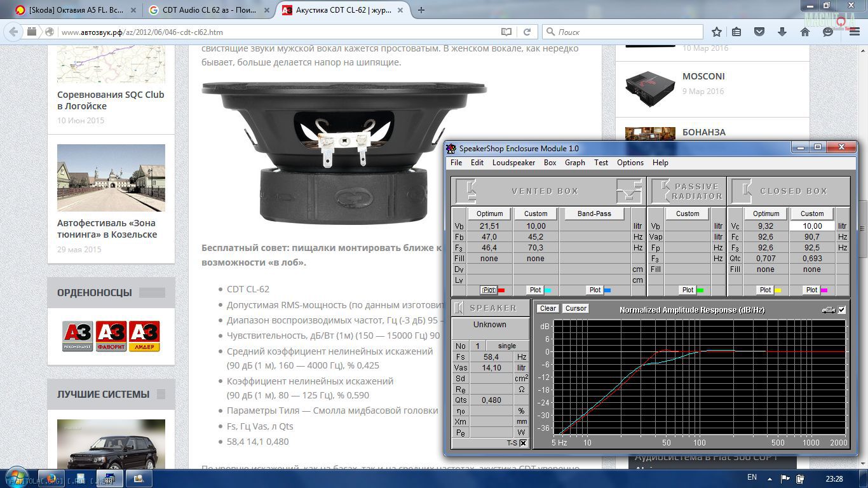The image size is (868, 488).
Task: Click the red vented Optimum plot color swatch
Action: click(x=501, y=290)
